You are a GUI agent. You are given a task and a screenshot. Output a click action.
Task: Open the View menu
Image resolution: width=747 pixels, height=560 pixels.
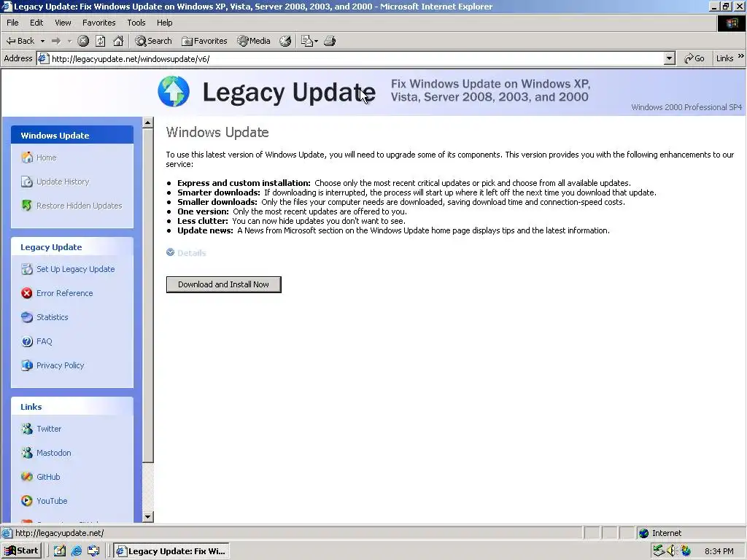click(63, 23)
